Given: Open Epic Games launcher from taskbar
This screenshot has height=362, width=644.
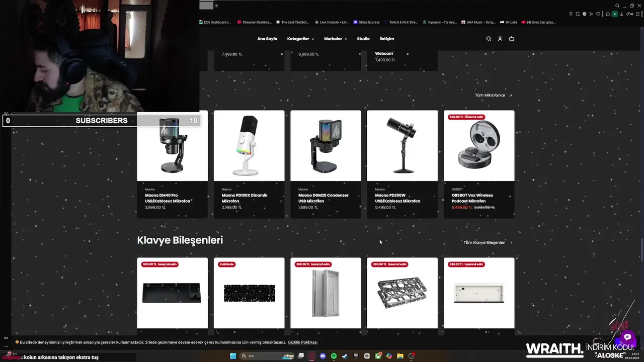Looking at the screenshot, I should (x=356, y=356).
